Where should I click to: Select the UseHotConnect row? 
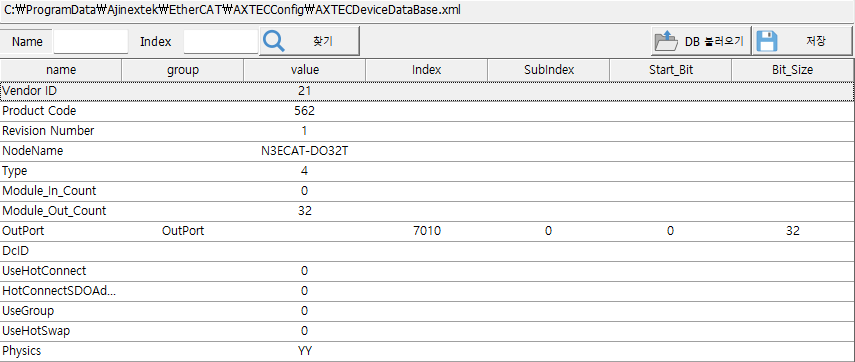(x=427, y=271)
